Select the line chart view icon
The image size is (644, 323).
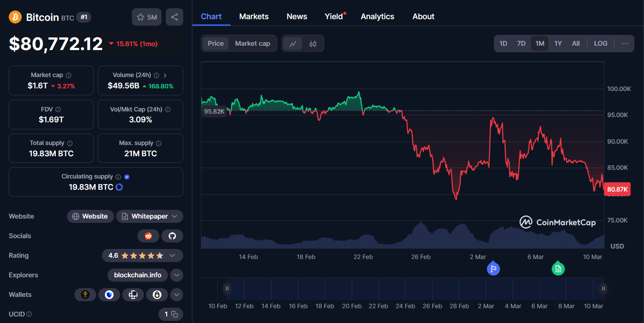(x=293, y=43)
